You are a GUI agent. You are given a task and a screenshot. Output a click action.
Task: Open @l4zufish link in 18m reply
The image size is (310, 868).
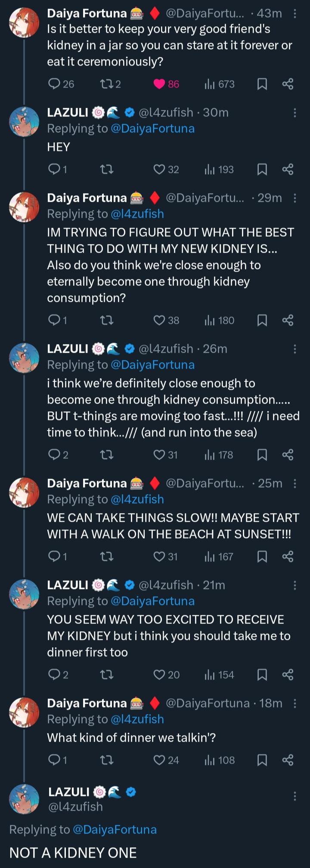tap(137, 719)
